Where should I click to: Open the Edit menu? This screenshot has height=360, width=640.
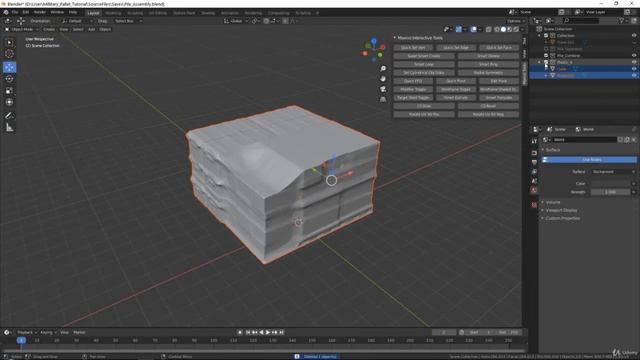tap(26, 12)
